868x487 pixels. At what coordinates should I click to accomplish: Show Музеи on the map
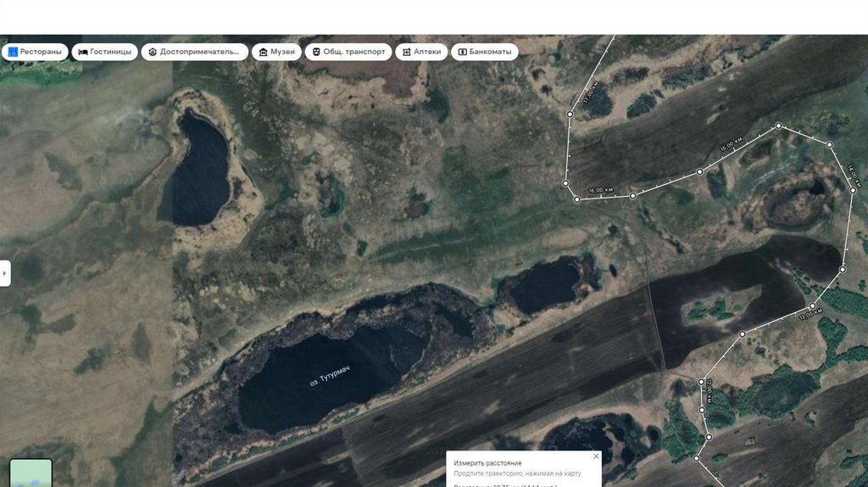(277, 52)
